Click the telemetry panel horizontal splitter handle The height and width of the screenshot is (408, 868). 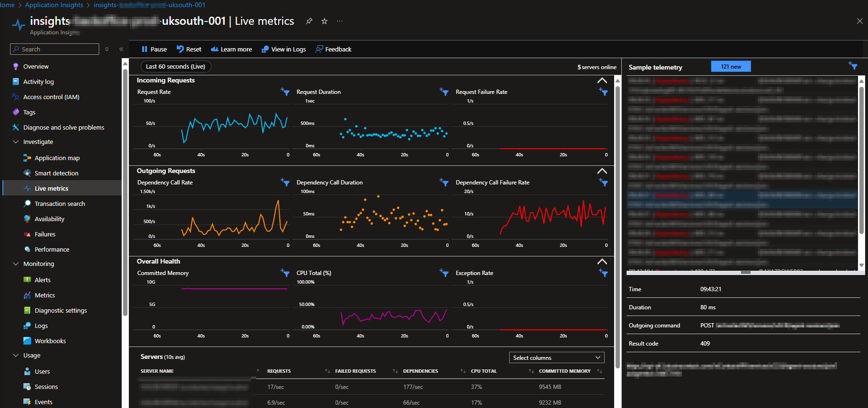pos(745,272)
